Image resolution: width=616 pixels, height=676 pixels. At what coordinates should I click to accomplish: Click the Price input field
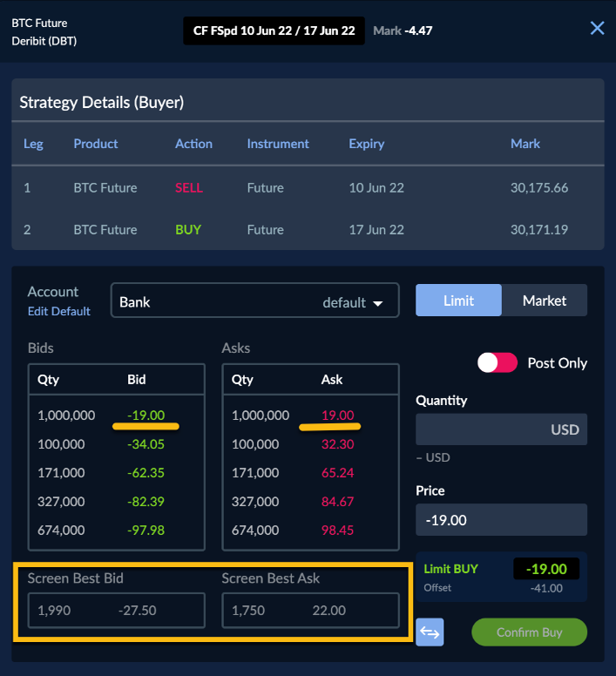click(501, 520)
